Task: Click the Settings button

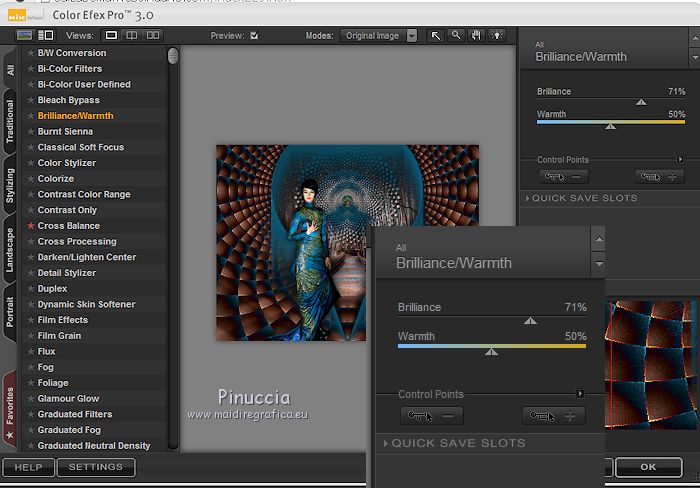Action: 96,467
